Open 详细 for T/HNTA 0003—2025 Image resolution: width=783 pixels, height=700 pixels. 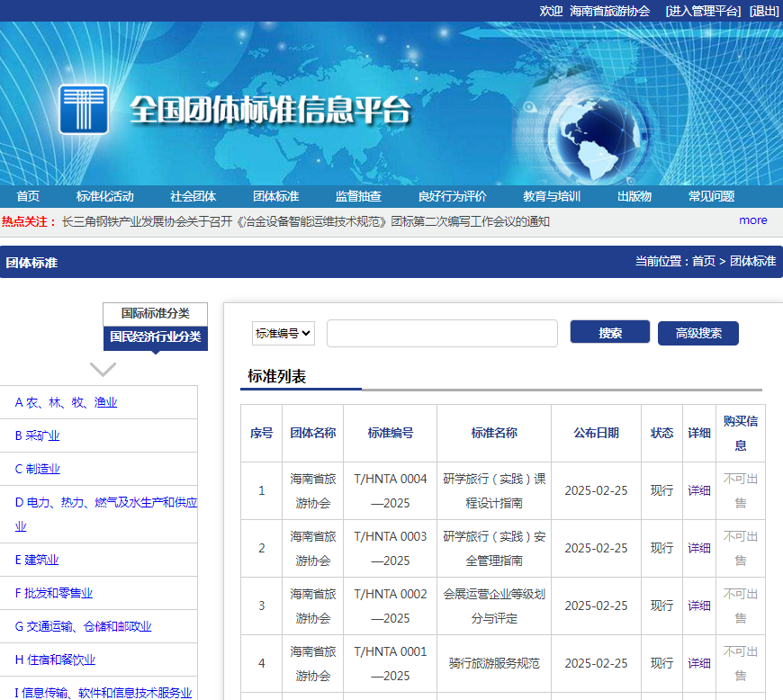698,548
